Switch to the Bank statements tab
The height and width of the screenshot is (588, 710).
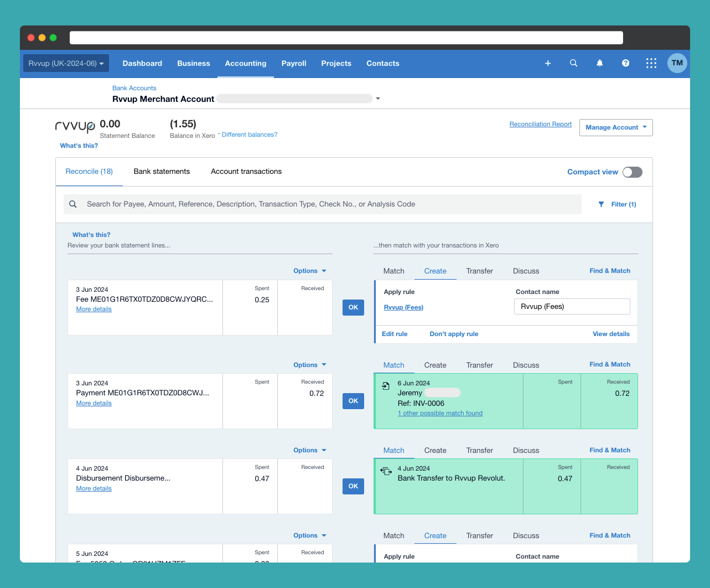(162, 172)
